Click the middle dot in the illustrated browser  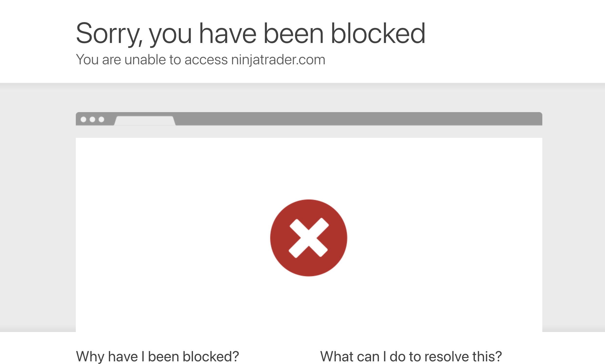pos(92,119)
